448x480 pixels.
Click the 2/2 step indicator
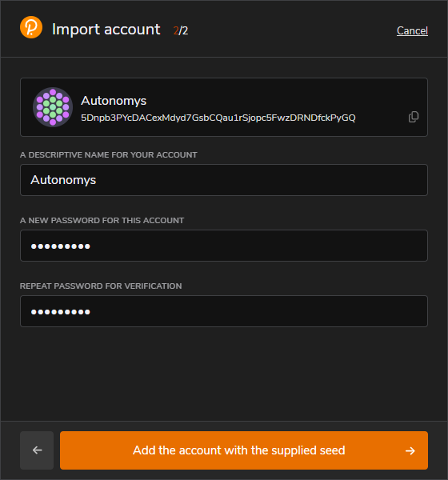click(181, 30)
